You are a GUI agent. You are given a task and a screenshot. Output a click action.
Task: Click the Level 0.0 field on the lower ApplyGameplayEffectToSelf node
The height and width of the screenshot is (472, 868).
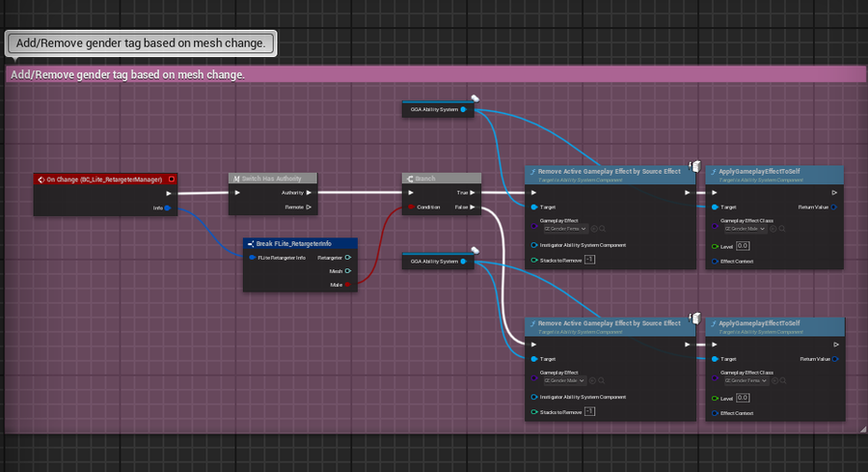point(743,398)
